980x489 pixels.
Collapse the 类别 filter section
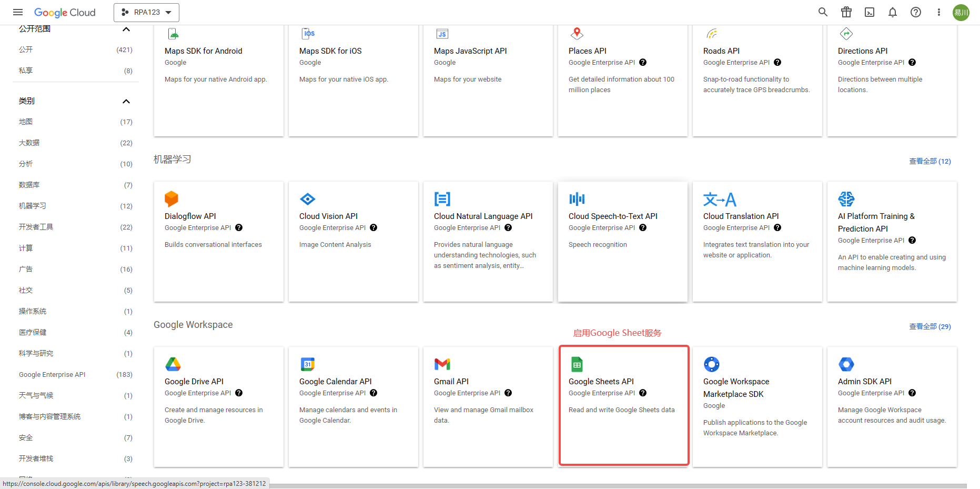tap(126, 101)
